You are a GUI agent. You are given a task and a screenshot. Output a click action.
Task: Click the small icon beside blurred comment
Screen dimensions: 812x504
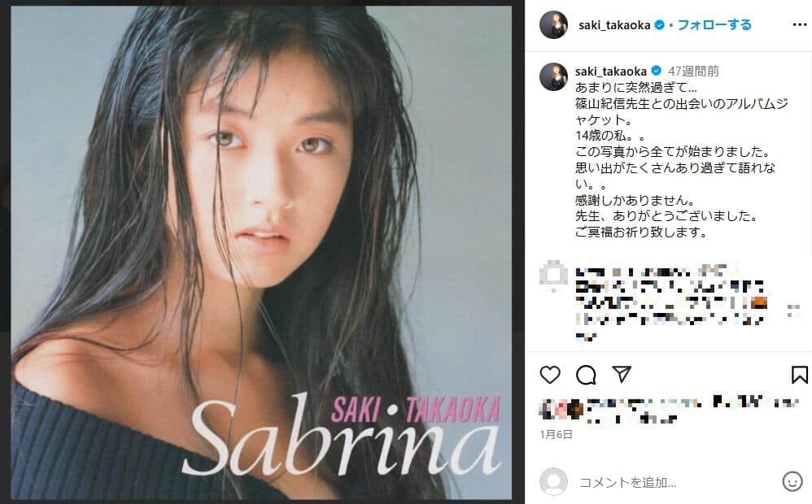[793, 310]
